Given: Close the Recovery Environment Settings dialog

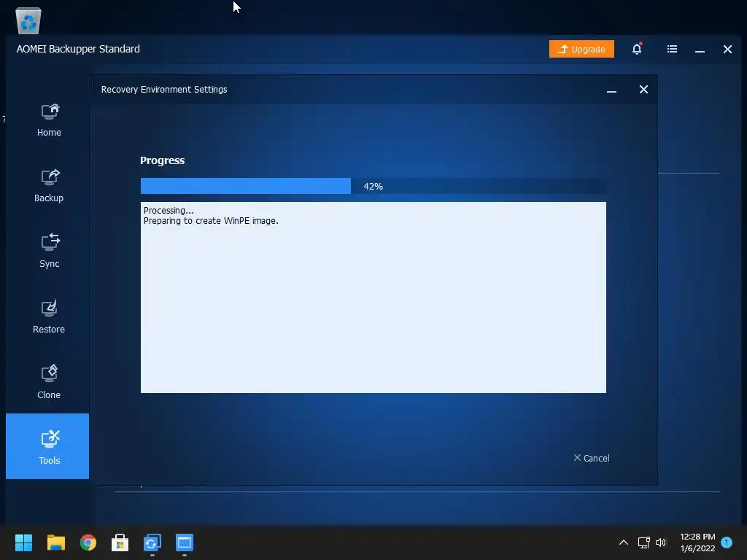Looking at the screenshot, I should pos(643,90).
